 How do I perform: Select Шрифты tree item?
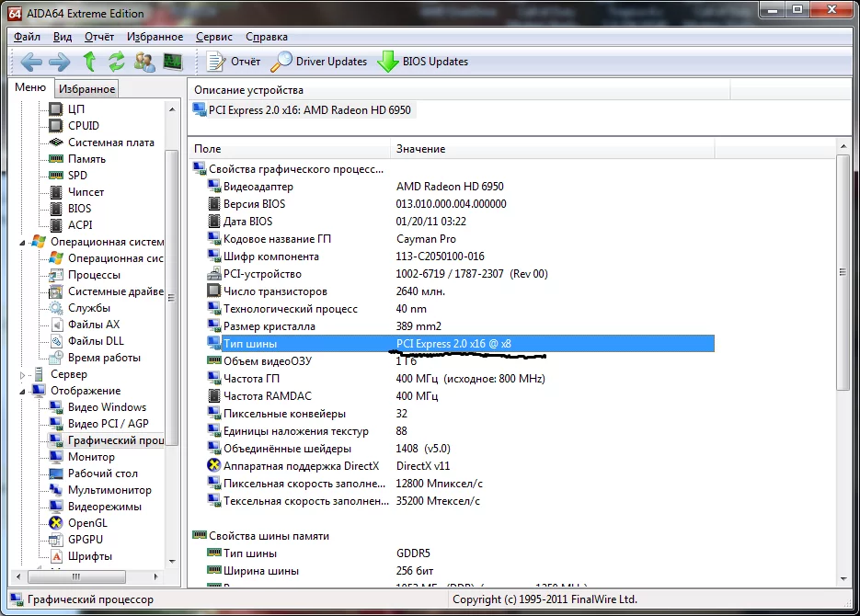click(x=81, y=555)
